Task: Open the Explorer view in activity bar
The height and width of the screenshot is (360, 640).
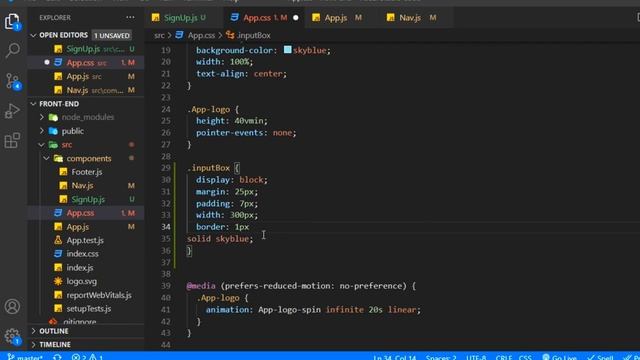Action: pos(12,21)
